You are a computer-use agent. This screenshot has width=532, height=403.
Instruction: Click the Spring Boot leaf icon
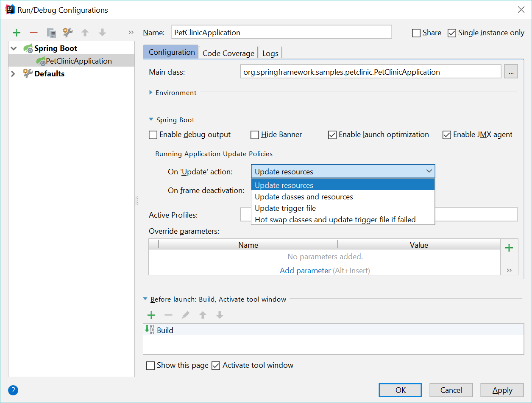pyautogui.click(x=28, y=48)
